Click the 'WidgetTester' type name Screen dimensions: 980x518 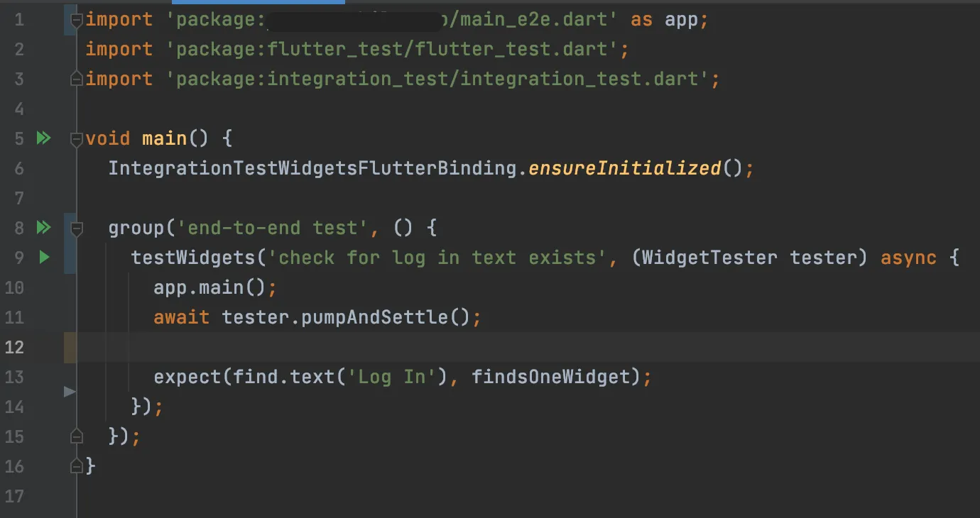709,258
